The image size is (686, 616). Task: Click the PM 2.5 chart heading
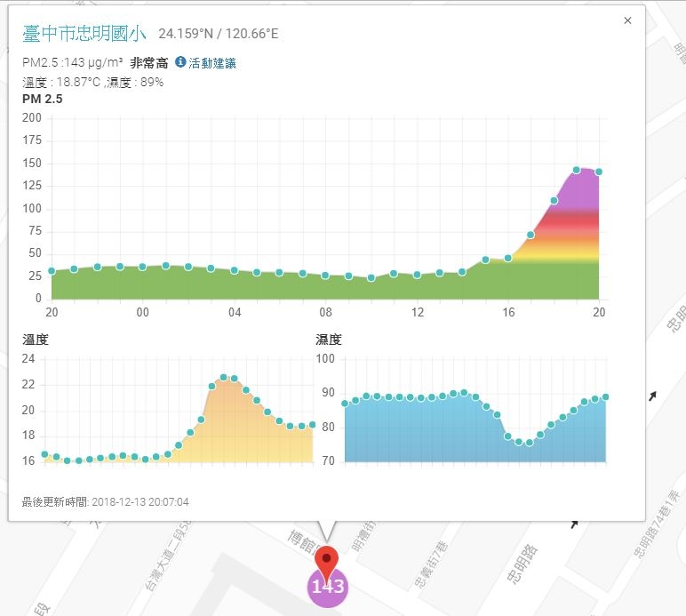[43, 99]
